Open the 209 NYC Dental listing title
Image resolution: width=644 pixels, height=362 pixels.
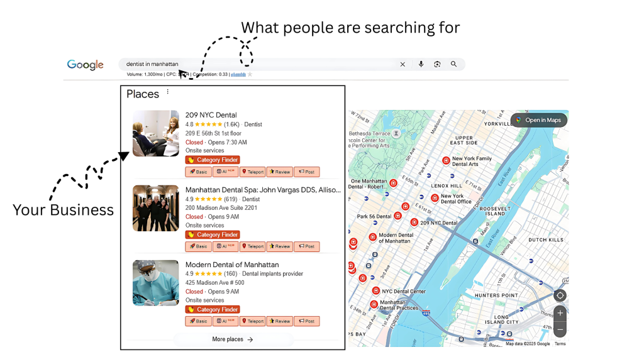211,115
